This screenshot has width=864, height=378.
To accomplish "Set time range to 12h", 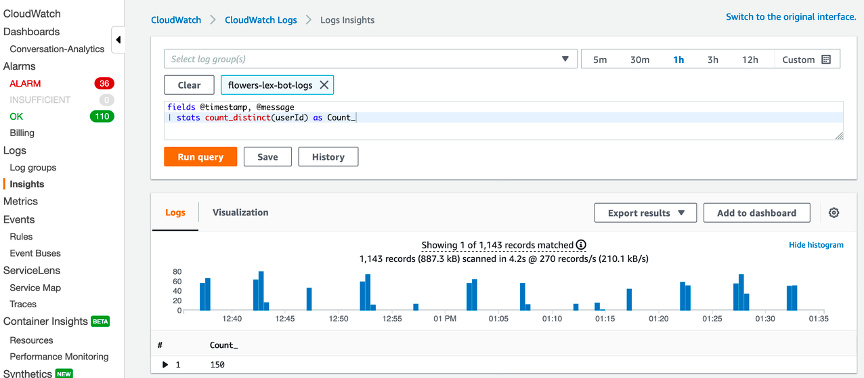I will (750, 60).
